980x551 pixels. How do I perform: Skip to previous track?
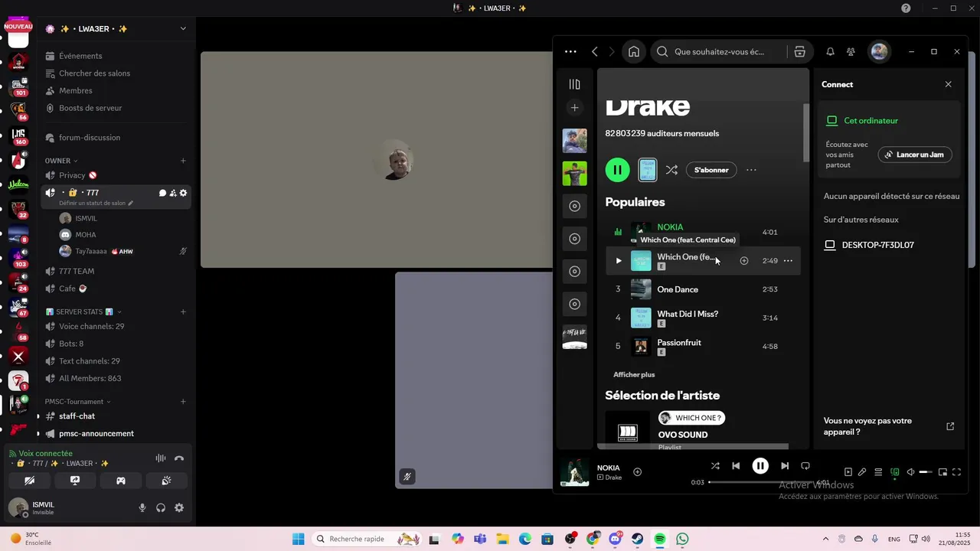[x=736, y=466]
